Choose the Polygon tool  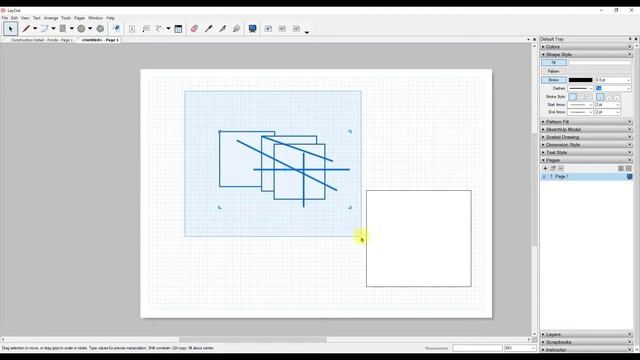[x=100, y=29]
